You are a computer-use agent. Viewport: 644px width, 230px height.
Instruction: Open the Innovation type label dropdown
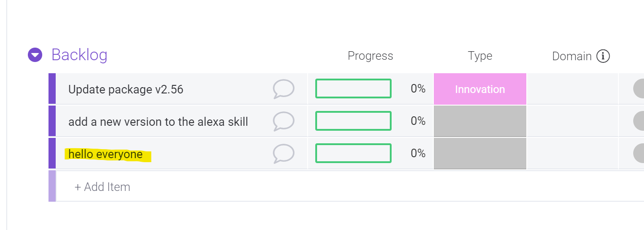(480, 89)
